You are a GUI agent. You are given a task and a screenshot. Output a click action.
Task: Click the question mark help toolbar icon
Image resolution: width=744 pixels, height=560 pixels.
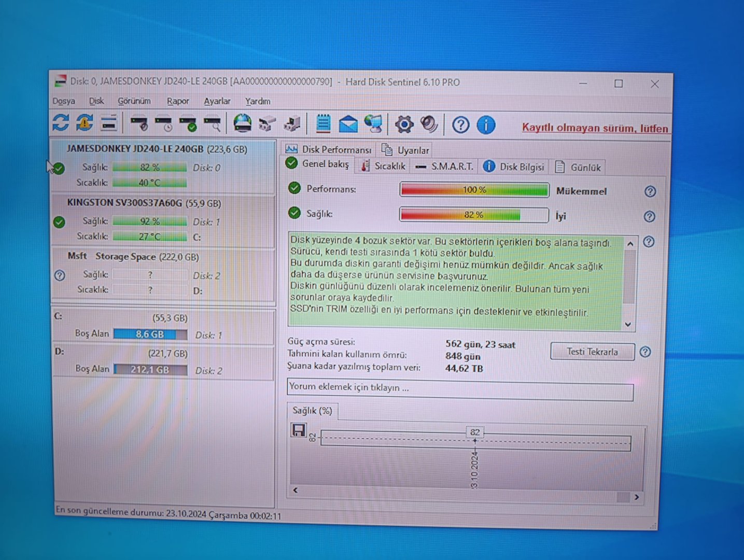[460, 125]
